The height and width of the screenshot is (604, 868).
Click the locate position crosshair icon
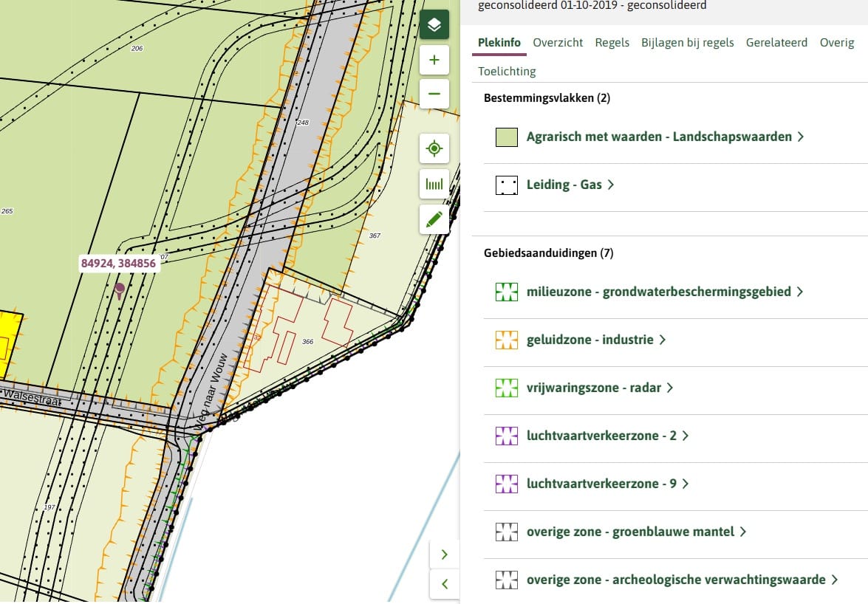point(434,148)
